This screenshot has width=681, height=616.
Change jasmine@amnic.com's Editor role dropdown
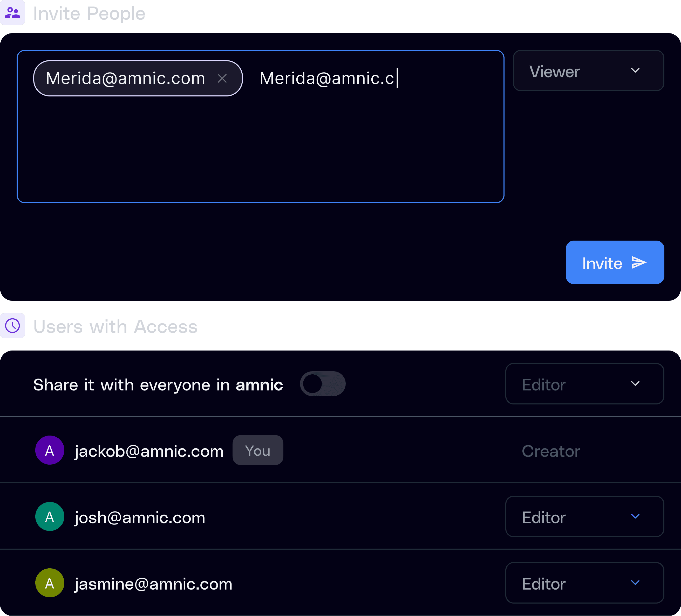point(584,583)
